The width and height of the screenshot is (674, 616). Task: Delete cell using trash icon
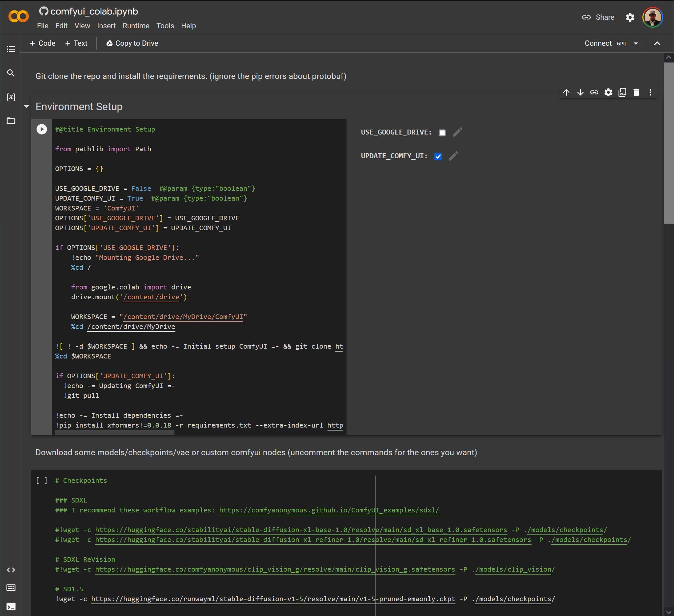[x=636, y=92]
